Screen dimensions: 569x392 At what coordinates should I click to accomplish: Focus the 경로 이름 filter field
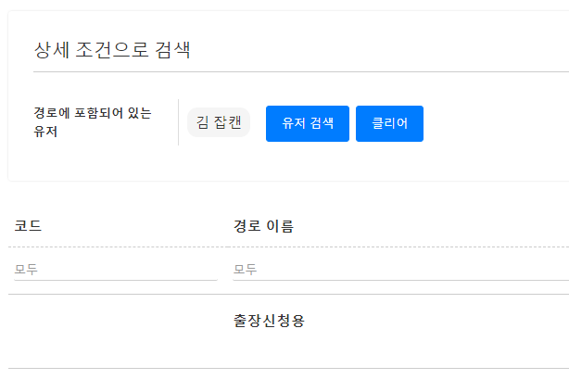coord(400,270)
